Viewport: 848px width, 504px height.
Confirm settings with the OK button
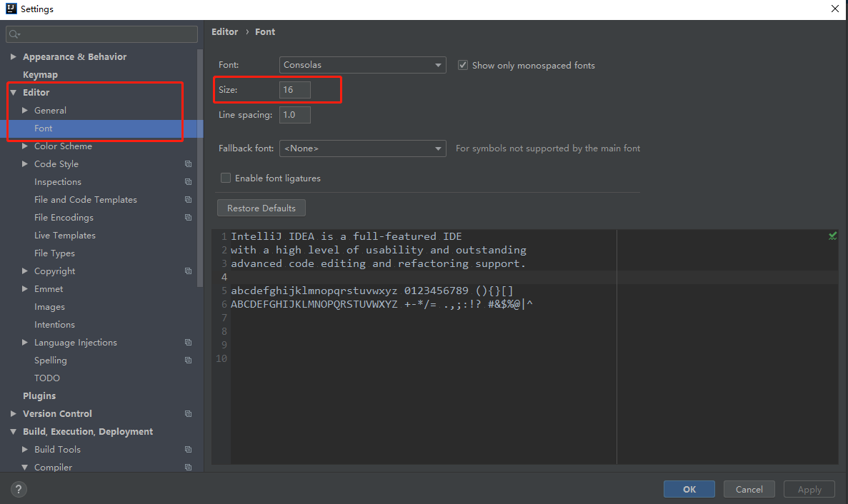click(688, 489)
